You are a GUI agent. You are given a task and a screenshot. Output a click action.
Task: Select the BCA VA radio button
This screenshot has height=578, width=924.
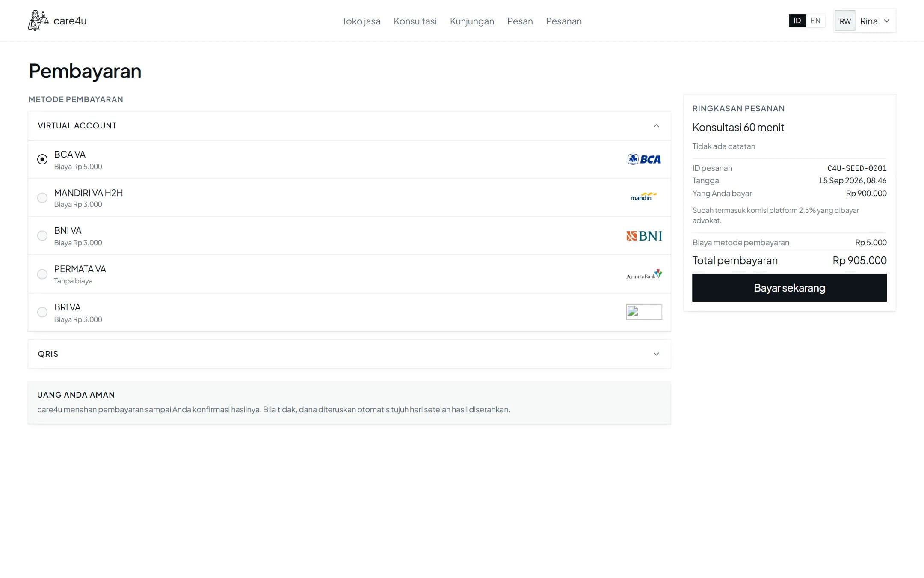coord(42,159)
